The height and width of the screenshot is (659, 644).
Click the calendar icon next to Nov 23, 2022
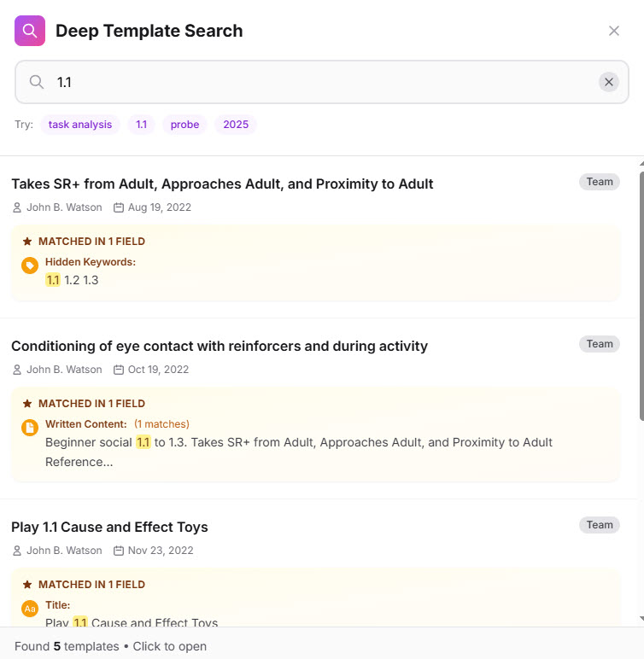(119, 551)
